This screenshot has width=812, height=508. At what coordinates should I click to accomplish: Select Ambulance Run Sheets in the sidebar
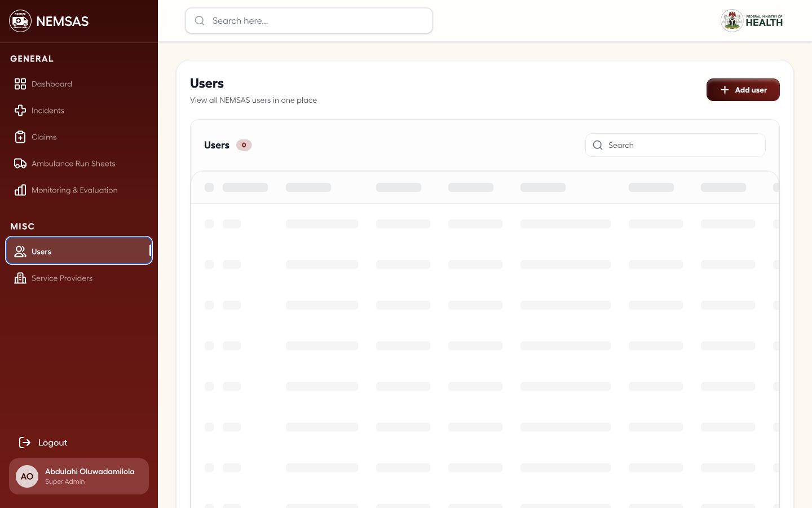pyautogui.click(x=79, y=164)
